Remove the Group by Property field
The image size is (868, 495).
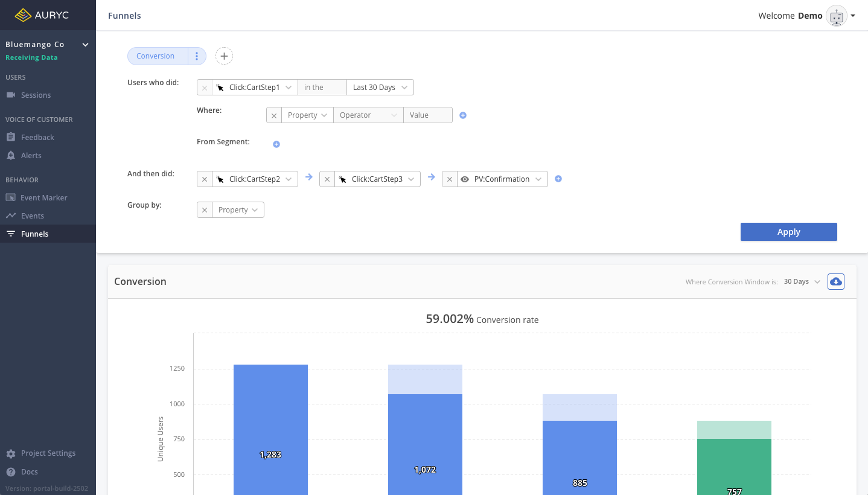click(205, 210)
